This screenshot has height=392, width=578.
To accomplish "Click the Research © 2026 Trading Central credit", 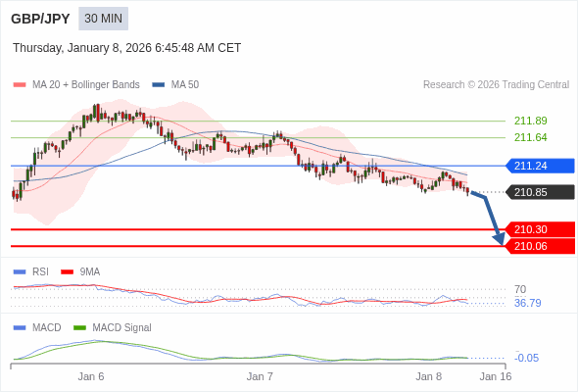I will point(496,85).
